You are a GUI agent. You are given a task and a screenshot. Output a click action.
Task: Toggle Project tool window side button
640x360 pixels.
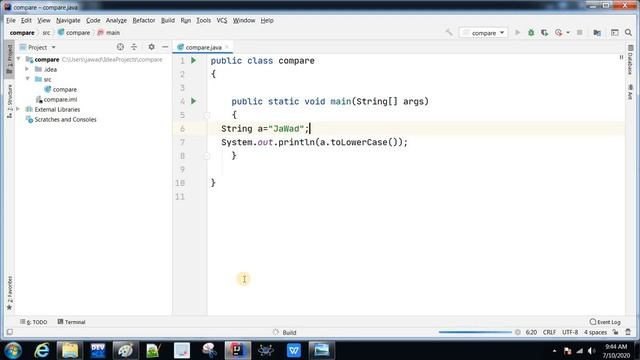coord(9,59)
